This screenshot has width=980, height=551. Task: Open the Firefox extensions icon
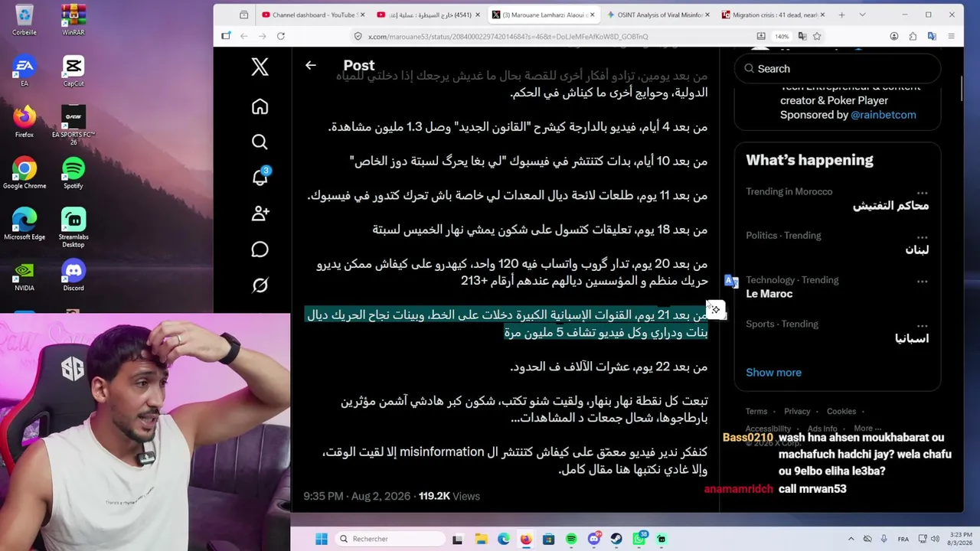pos(913,36)
